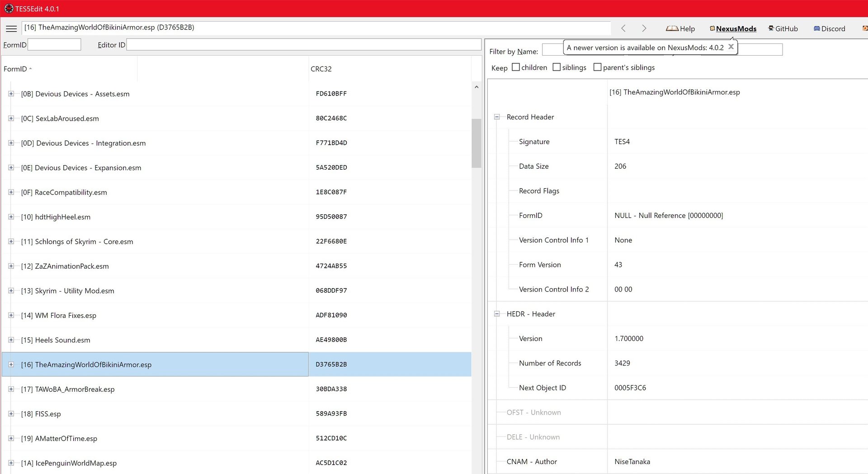The width and height of the screenshot is (868, 474).
Task: Click the plugin list scrollbar thumb
Action: pos(476,143)
